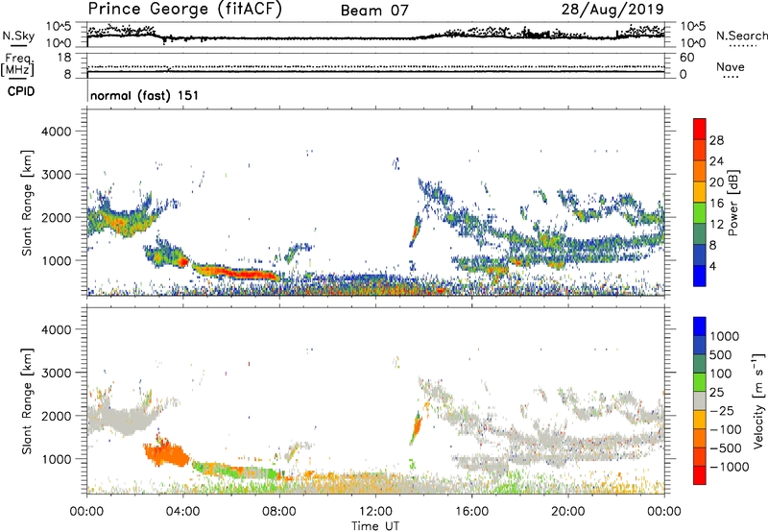
Task: Pick the light green Power segment between 12 and 16
Action: click(700, 212)
